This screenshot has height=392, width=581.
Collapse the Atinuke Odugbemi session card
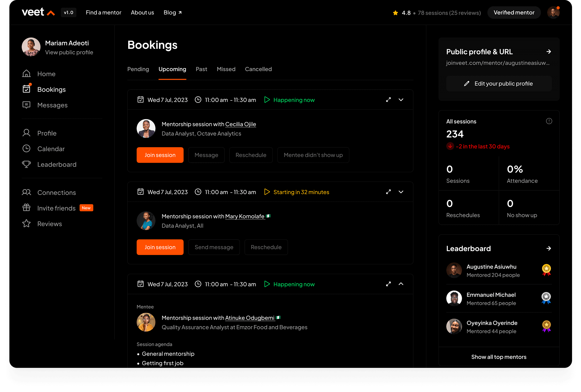point(401,284)
